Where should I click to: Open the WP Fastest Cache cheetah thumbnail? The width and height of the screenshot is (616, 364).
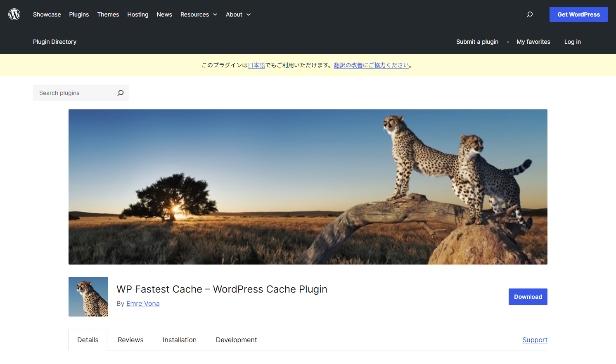88,297
